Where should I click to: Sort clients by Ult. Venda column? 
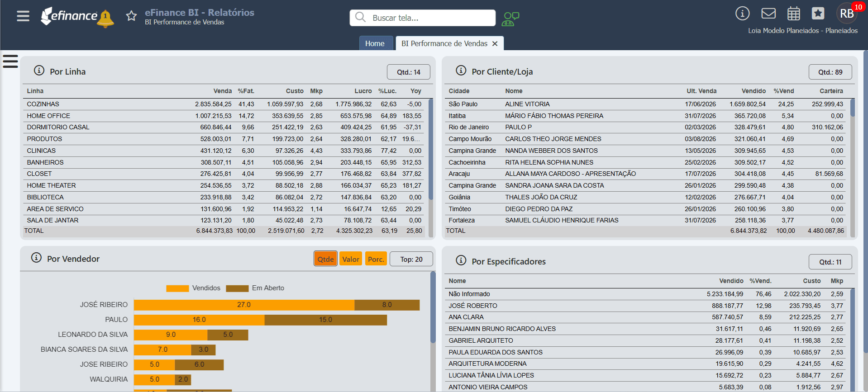pos(701,91)
